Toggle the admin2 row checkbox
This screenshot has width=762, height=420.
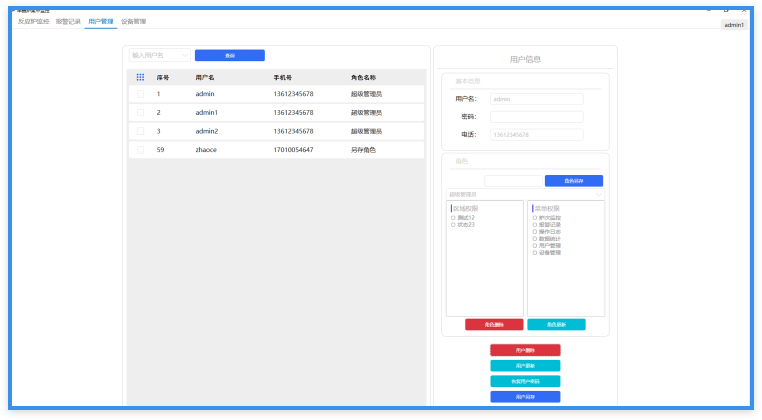click(x=140, y=131)
